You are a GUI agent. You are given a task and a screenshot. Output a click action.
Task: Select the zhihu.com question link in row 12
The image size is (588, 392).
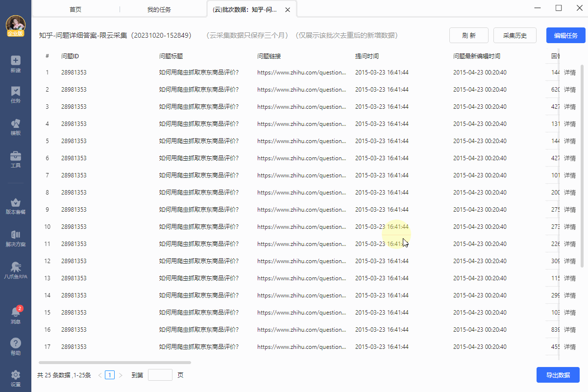(x=301, y=261)
